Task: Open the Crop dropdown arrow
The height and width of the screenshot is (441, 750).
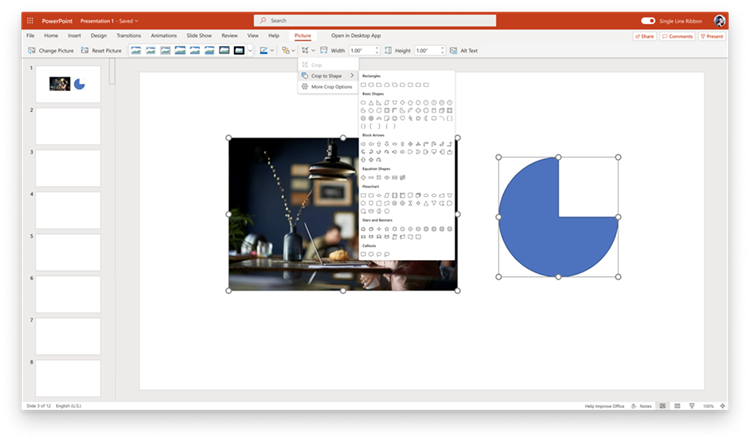Action: (x=313, y=50)
